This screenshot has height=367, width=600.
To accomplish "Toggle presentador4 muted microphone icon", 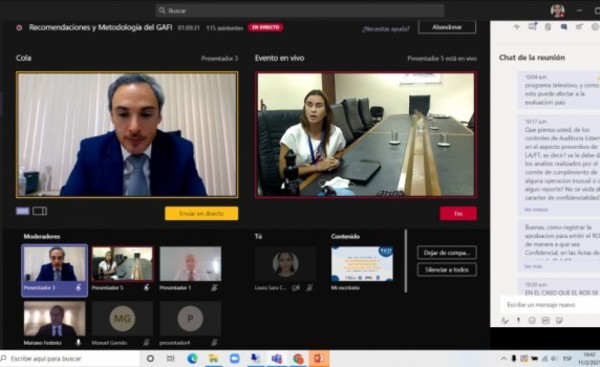I will 214,343.
